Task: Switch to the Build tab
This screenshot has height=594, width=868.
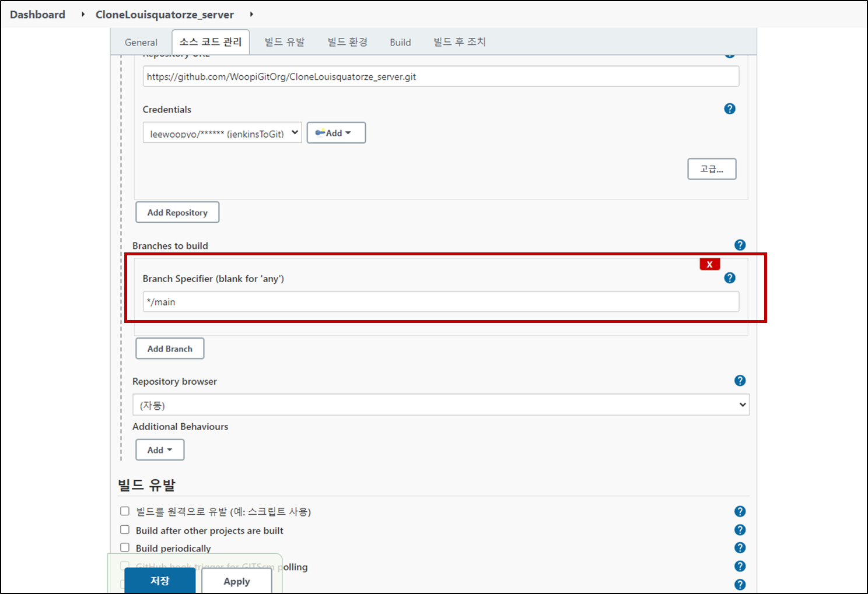Action: point(401,43)
